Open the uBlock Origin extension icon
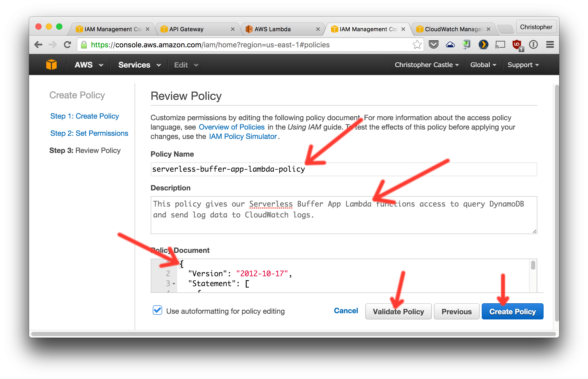This screenshot has width=588, height=379. tap(517, 45)
